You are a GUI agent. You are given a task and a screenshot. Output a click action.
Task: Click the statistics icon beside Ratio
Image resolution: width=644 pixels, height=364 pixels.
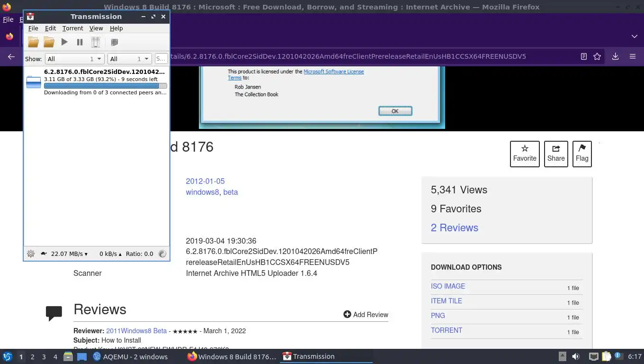[162, 254]
